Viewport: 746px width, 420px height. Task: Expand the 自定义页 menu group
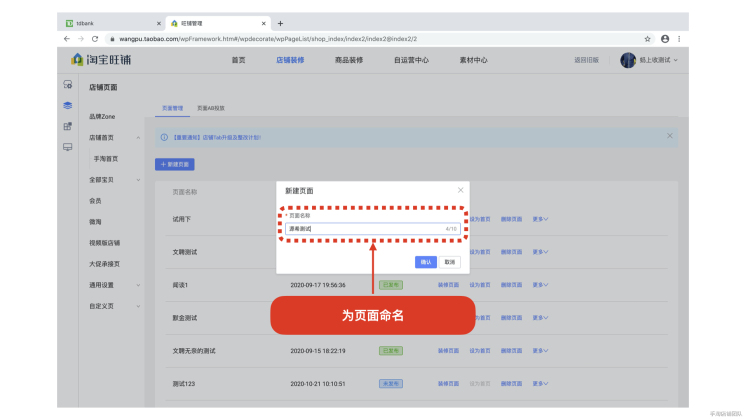point(138,306)
